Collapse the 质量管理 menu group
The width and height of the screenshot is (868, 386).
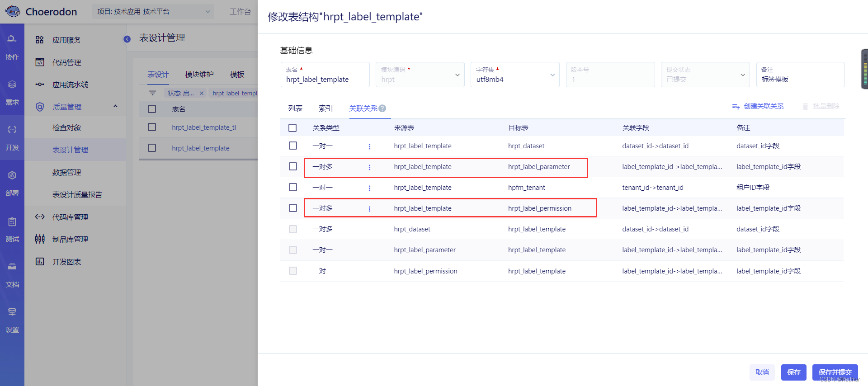[x=115, y=106]
